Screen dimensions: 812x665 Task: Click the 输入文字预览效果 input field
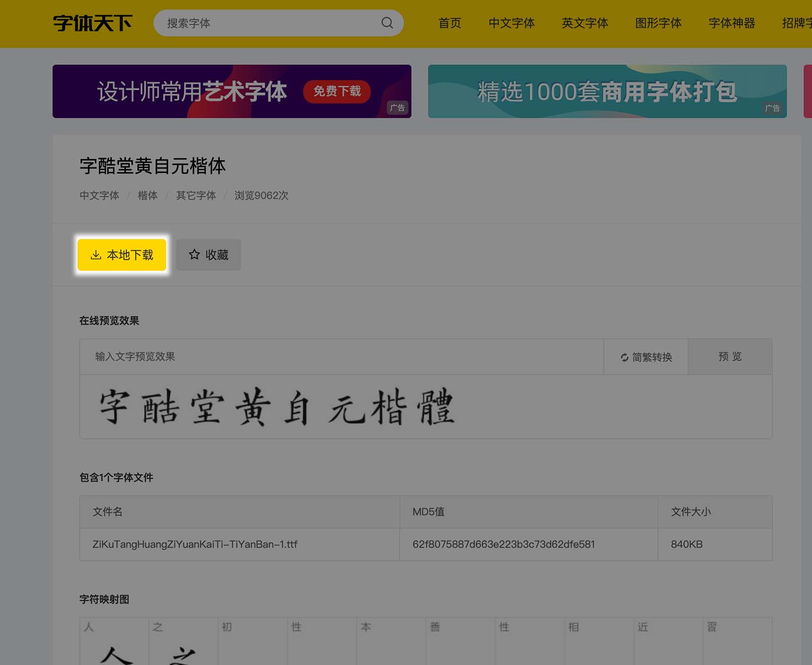pyautogui.click(x=304, y=357)
